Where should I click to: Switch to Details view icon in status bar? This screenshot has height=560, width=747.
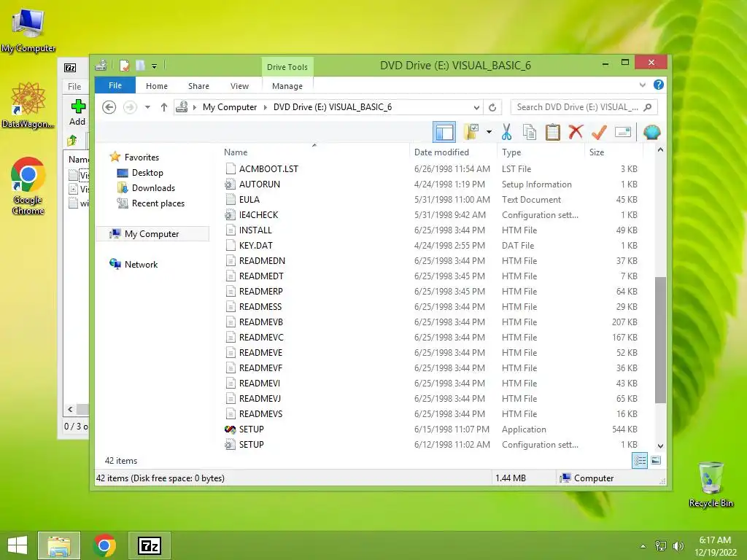click(x=639, y=460)
